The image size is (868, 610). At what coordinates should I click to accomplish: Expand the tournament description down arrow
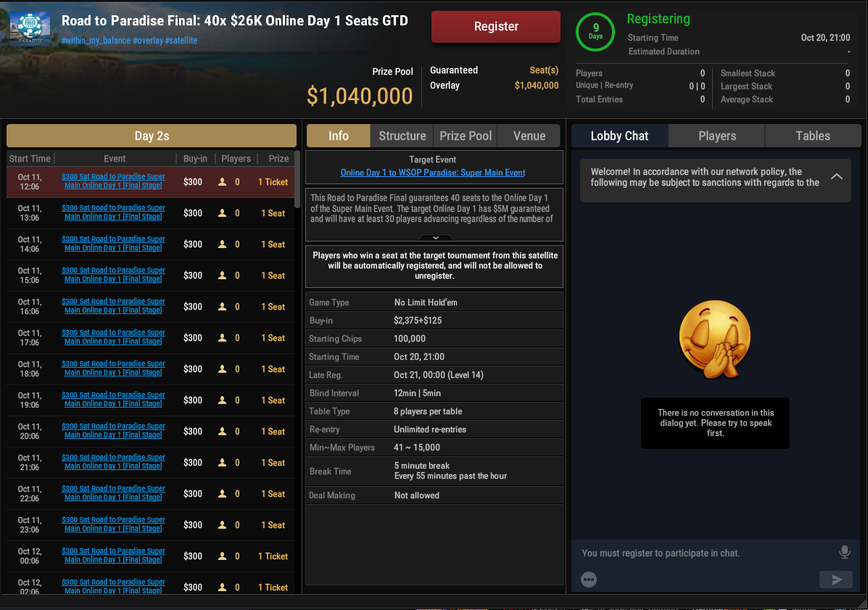point(436,237)
